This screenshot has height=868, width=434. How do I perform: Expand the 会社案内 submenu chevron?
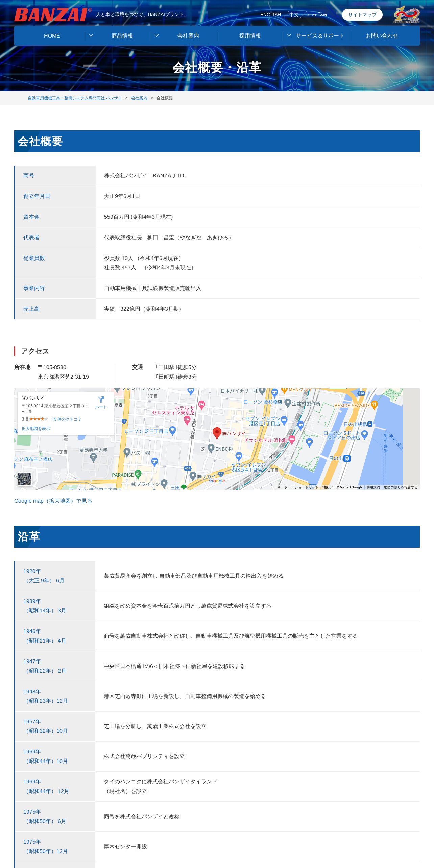156,35
